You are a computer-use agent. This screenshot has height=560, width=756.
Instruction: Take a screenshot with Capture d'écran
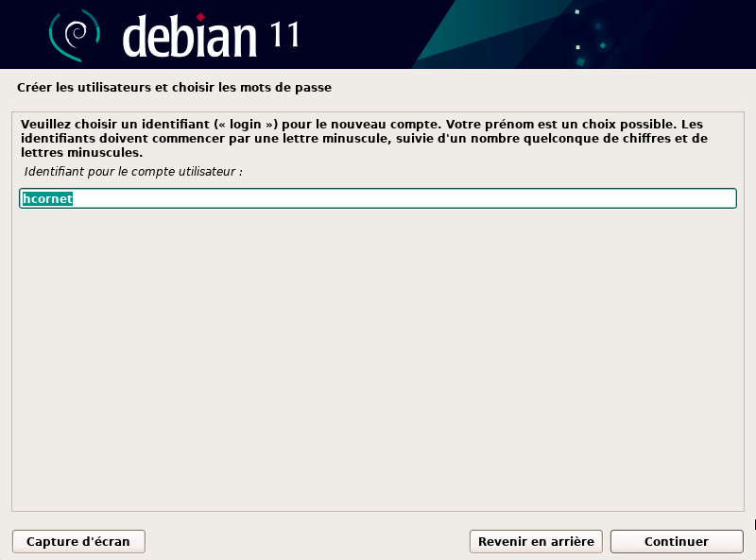click(x=78, y=542)
